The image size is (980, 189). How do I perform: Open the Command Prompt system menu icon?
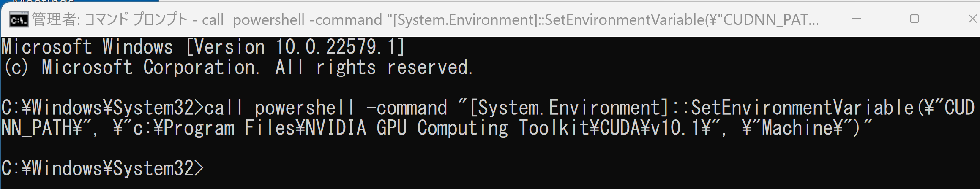click(19, 19)
